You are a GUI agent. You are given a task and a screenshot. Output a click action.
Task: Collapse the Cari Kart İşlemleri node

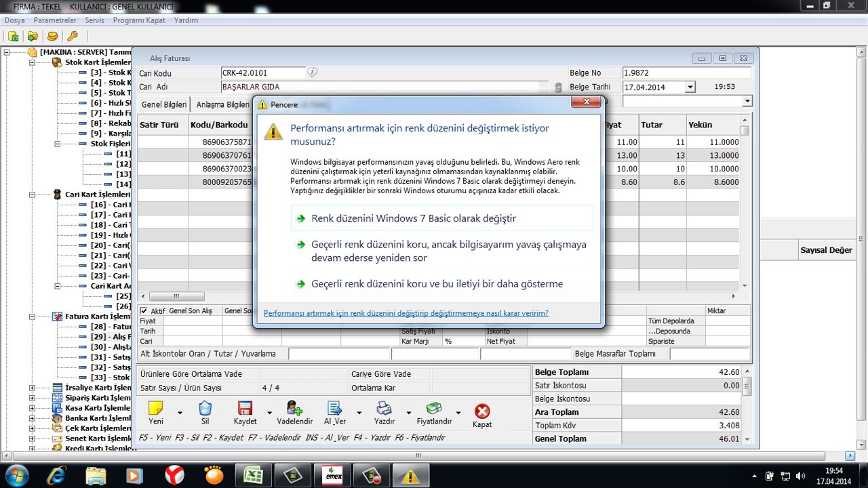point(32,195)
